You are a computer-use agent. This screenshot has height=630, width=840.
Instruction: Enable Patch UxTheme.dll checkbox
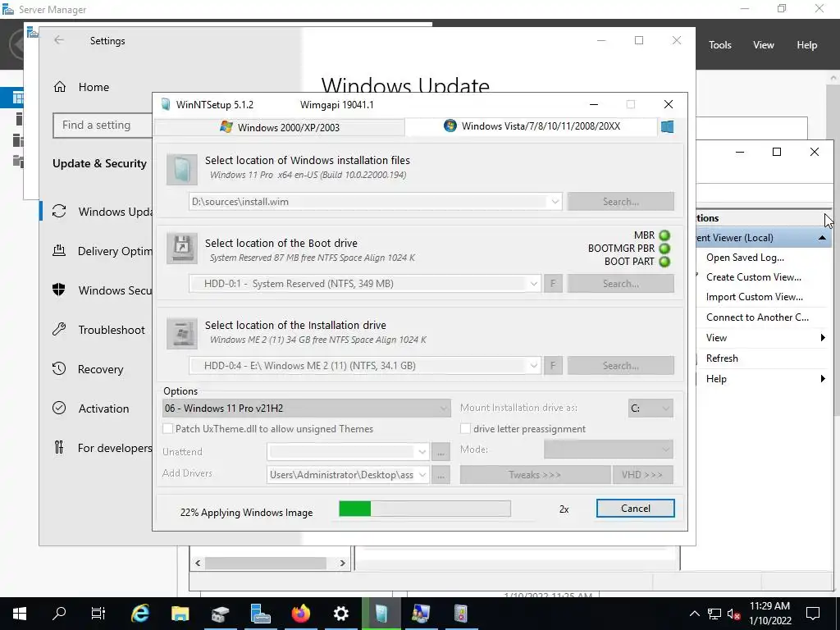[167, 428]
